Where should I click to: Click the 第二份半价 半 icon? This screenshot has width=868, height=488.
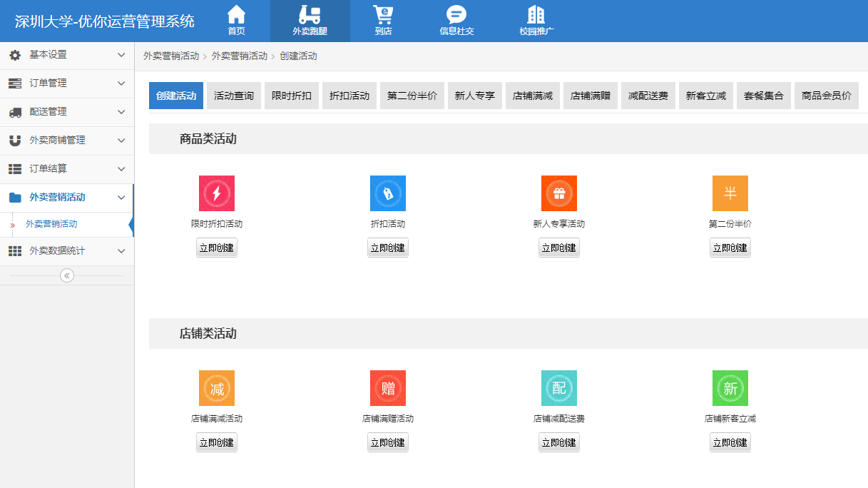(730, 193)
